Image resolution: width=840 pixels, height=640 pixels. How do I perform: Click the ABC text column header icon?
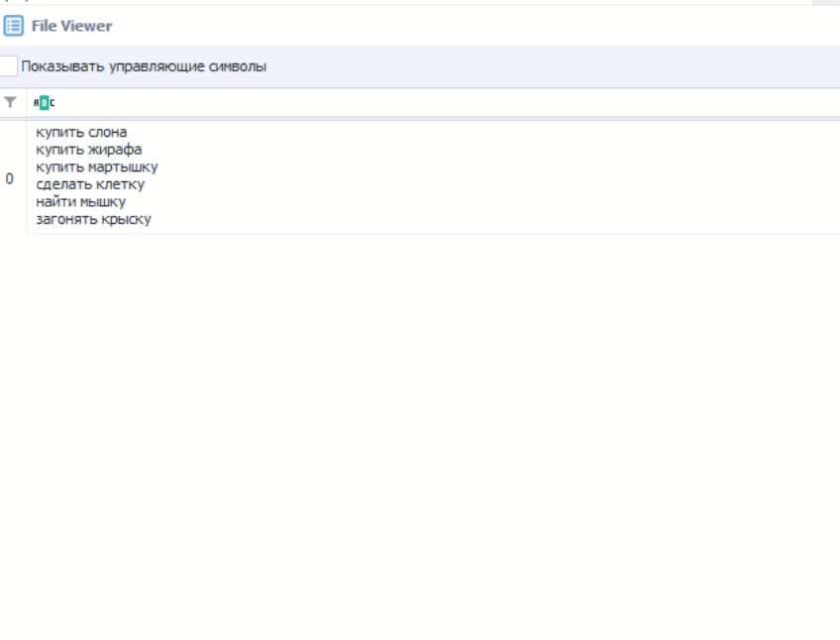point(44,102)
